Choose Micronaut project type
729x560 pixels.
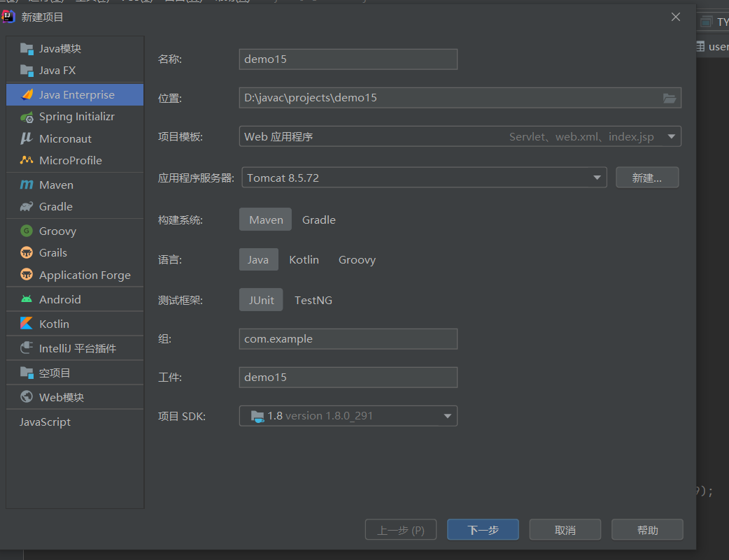pos(75,138)
